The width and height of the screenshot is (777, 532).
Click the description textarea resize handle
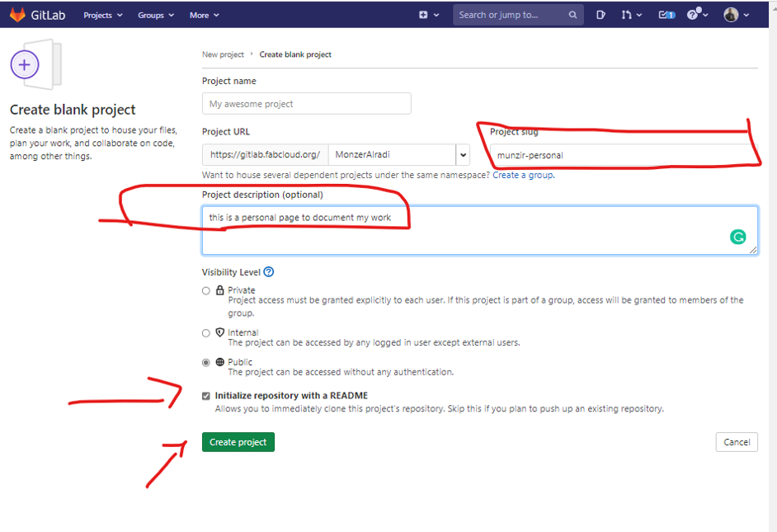pos(753,250)
